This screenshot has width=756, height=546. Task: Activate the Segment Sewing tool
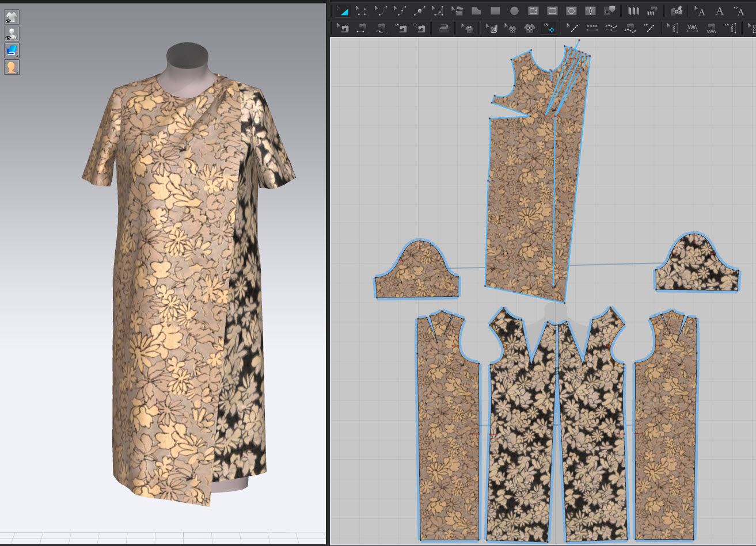(x=362, y=28)
